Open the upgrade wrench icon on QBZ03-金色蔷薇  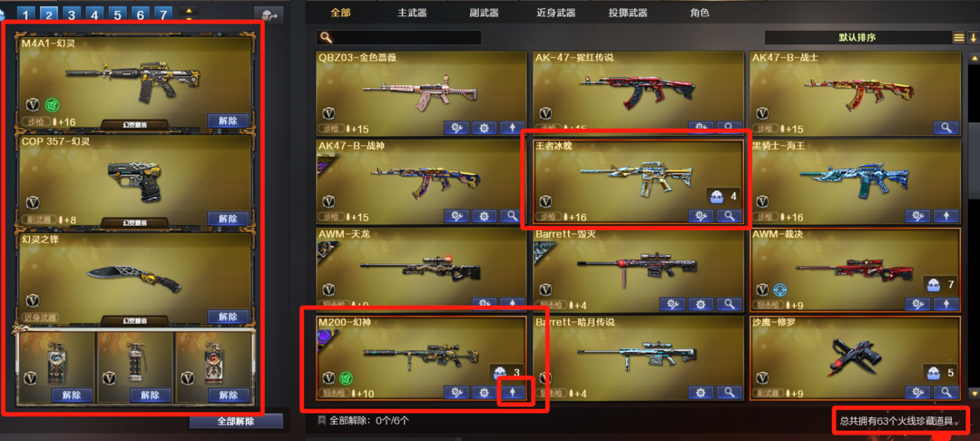tap(456, 128)
